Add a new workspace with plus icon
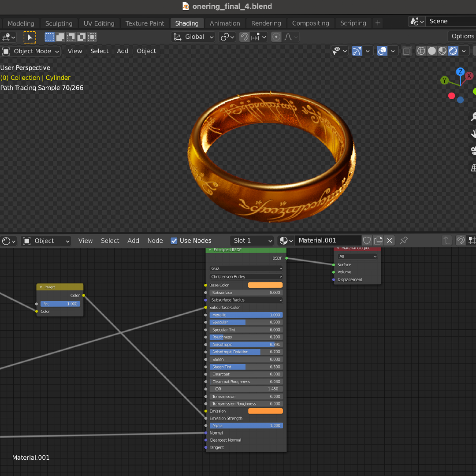Image resolution: width=476 pixels, height=476 pixels. 378,23
